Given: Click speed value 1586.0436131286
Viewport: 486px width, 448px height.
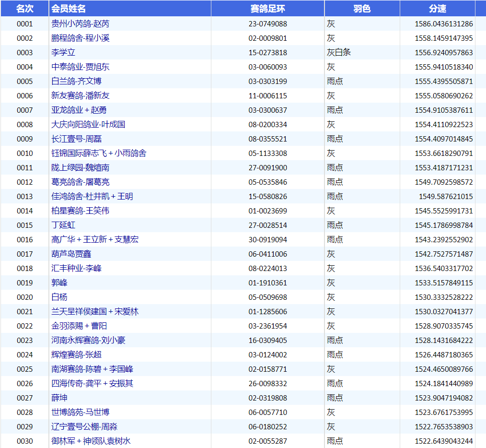Looking at the screenshot, I should tap(444, 24).
